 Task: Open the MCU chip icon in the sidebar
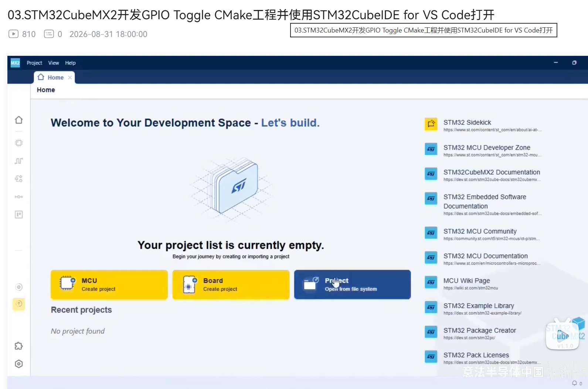pos(19,143)
